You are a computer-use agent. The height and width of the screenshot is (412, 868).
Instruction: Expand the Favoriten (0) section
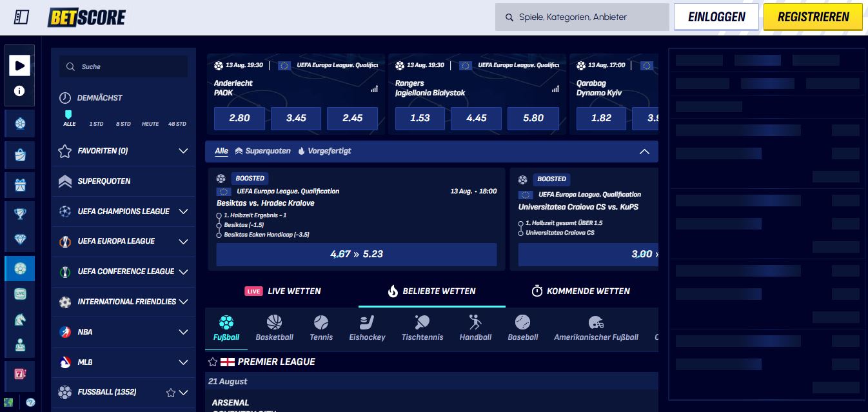(183, 151)
